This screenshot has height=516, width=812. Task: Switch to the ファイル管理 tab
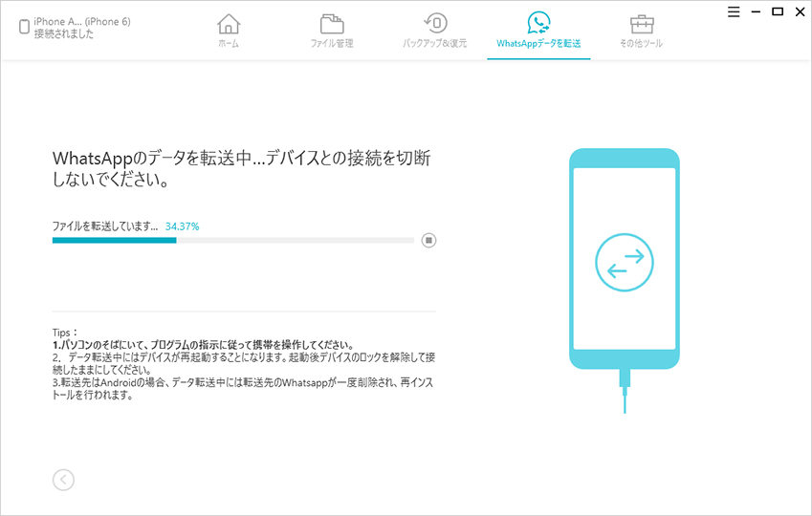tap(332, 31)
